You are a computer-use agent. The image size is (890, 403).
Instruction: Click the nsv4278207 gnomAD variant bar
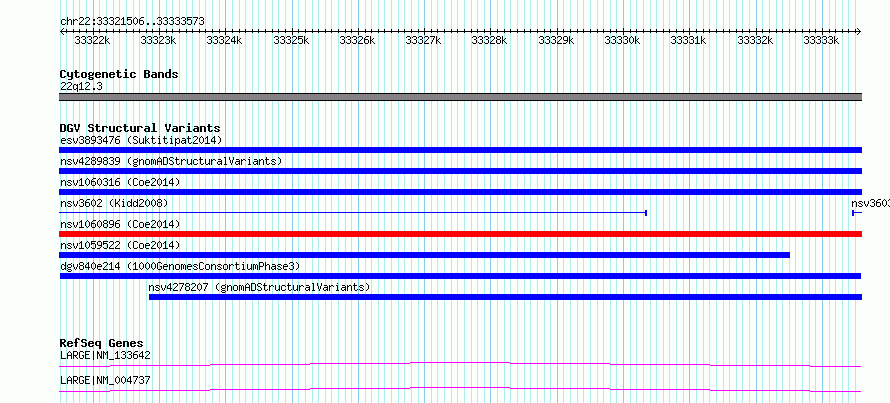click(x=505, y=297)
